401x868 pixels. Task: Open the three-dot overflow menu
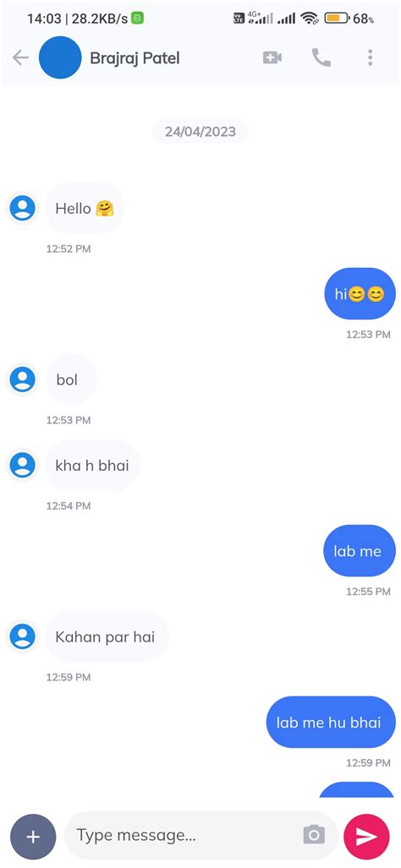[x=370, y=57]
